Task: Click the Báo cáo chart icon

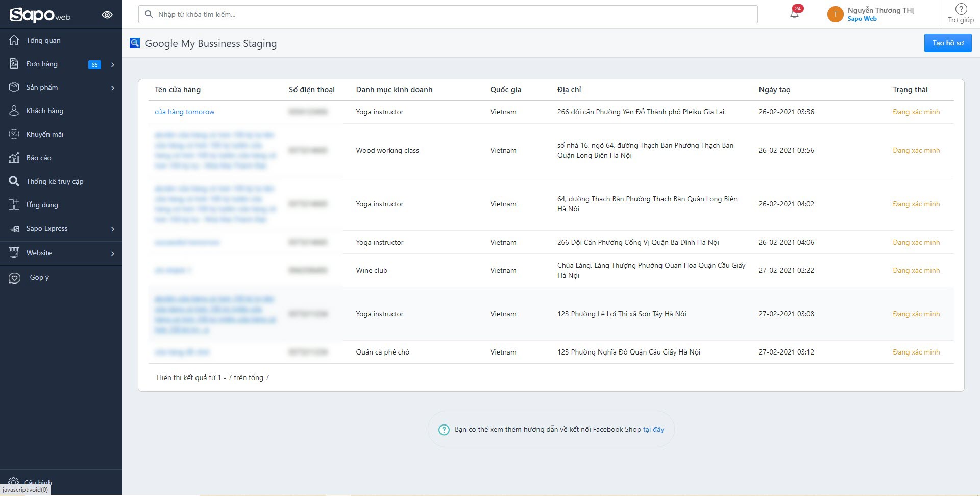Action: [x=14, y=158]
